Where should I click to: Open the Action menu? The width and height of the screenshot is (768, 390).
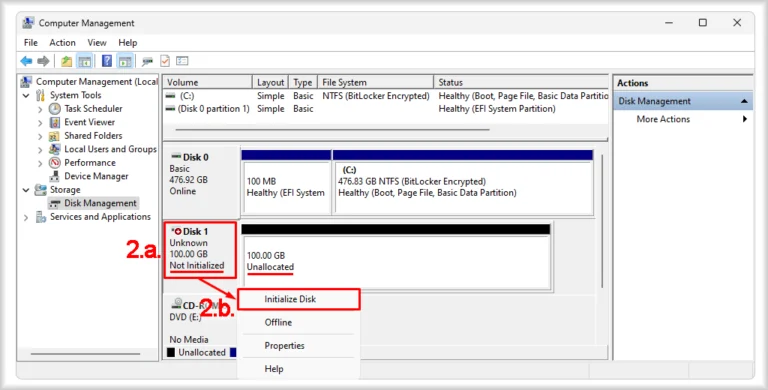62,43
